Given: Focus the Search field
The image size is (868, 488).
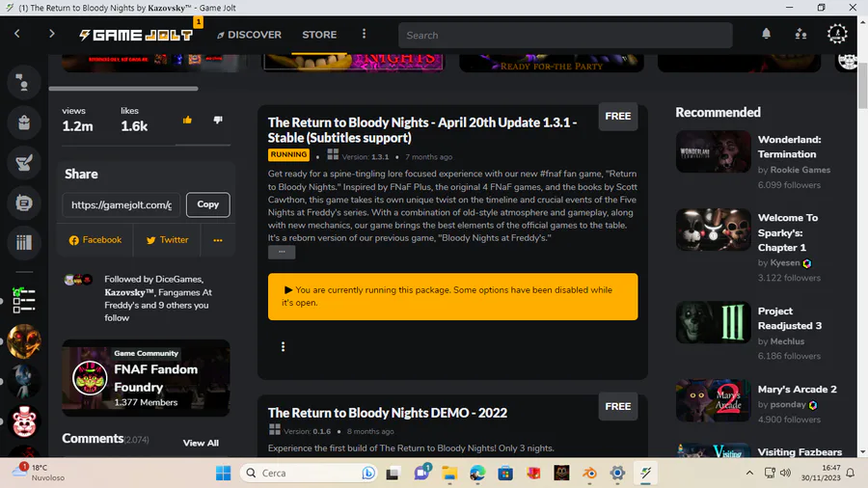Looking at the screenshot, I should point(565,35).
